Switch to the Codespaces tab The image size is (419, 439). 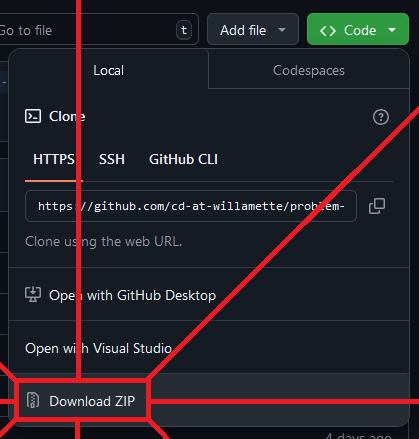coord(309,70)
